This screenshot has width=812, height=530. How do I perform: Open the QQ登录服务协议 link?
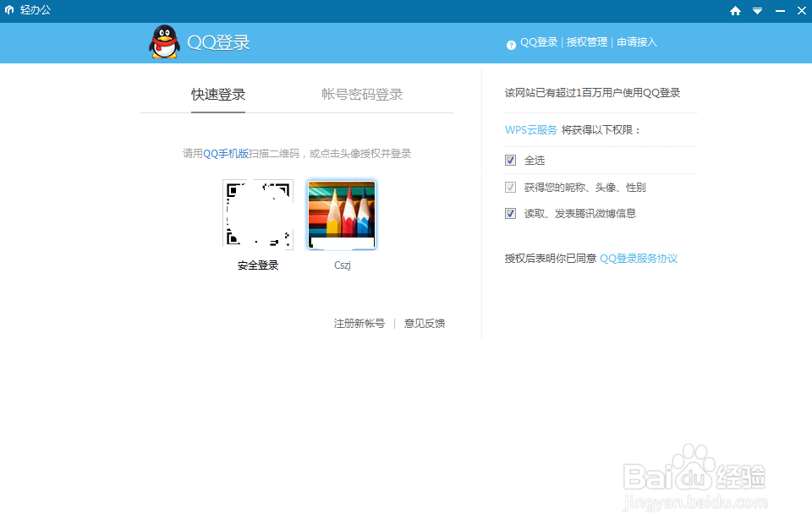point(639,259)
